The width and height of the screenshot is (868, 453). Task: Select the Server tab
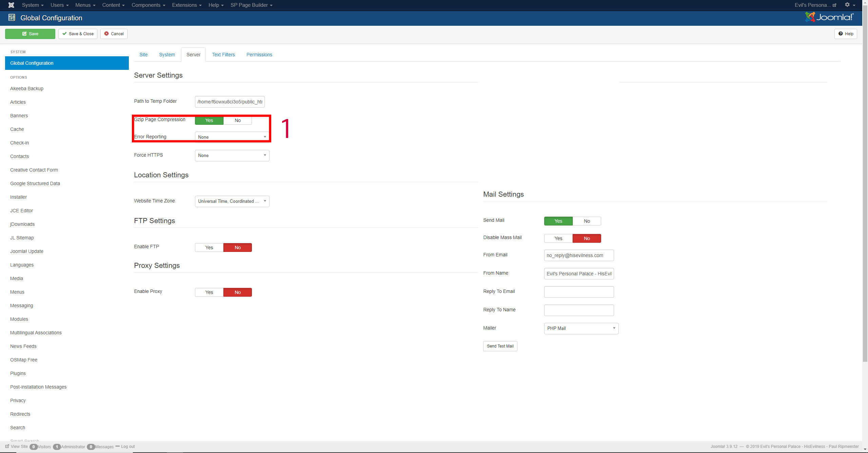coord(193,55)
